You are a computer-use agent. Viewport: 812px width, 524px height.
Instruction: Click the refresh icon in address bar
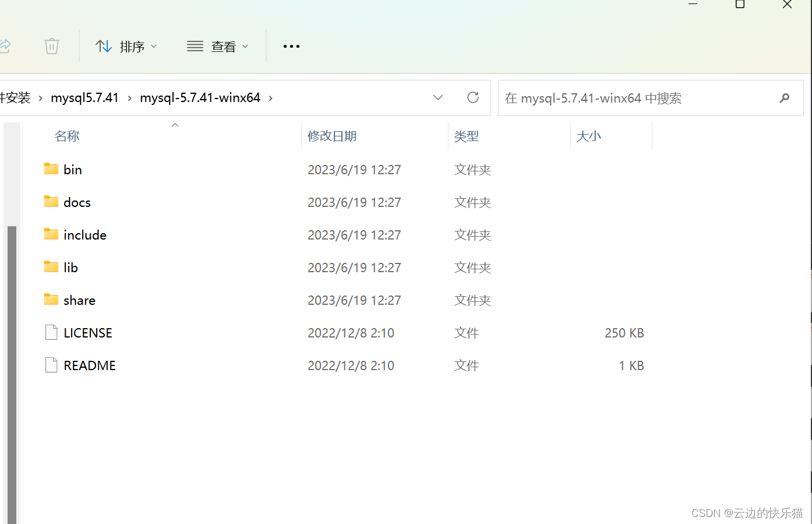coord(472,97)
